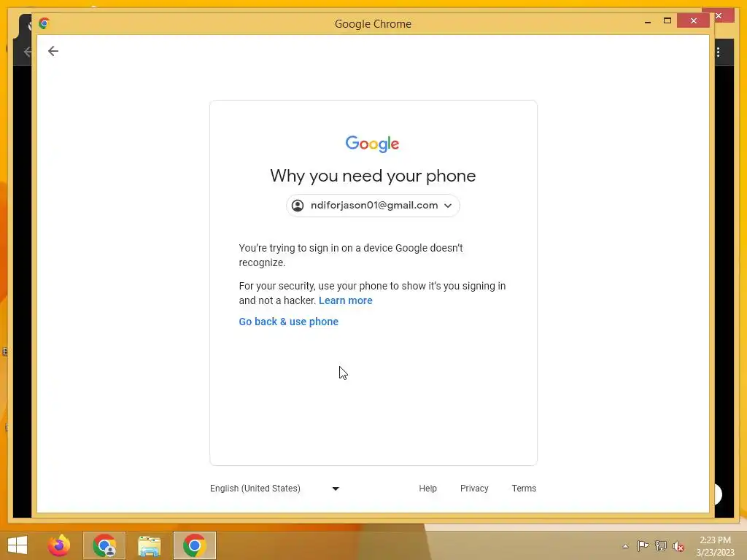Click the background Chrome window back arrow
The image size is (747, 560).
click(x=28, y=52)
